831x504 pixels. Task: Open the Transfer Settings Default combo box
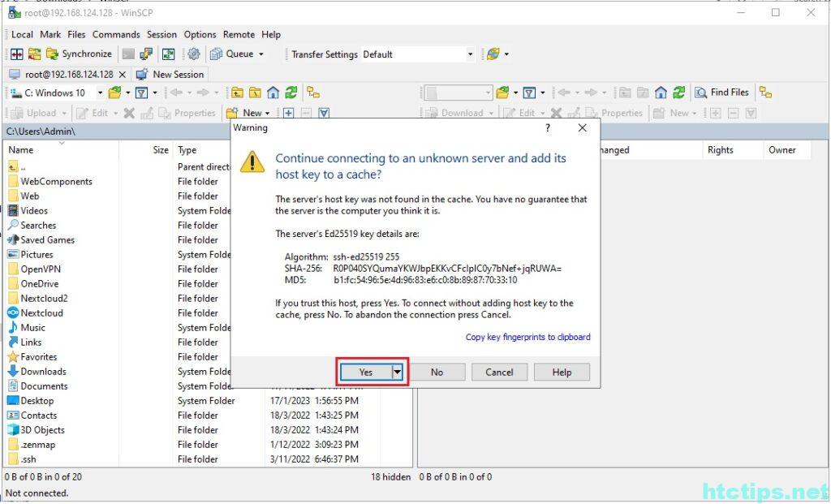pos(418,54)
